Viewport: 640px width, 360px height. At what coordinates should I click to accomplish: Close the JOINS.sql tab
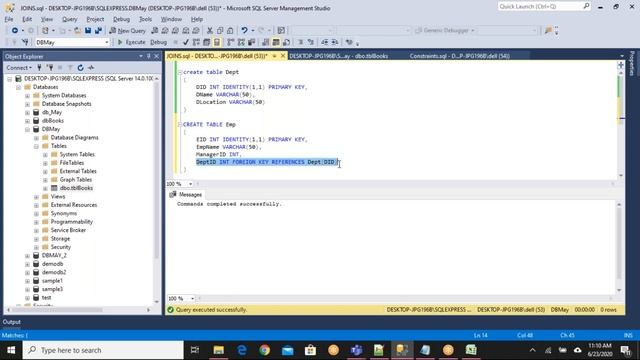(x=283, y=56)
